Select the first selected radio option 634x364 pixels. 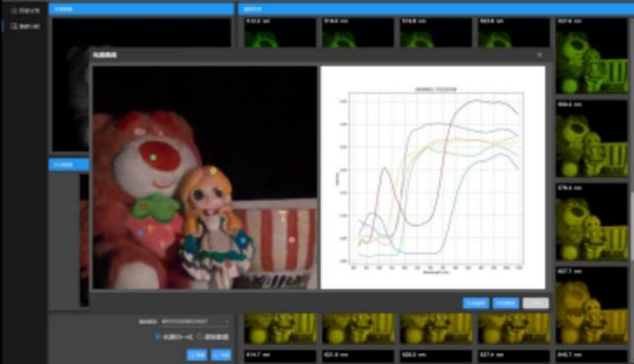coord(158,336)
